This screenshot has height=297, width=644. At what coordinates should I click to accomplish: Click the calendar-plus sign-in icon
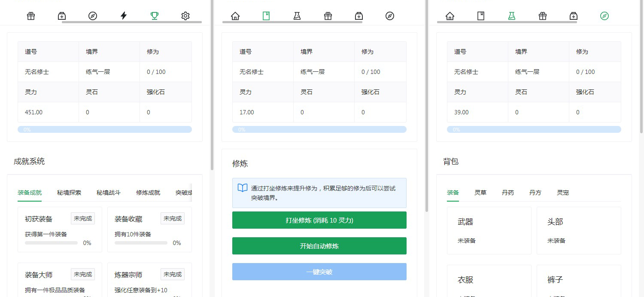tap(358, 16)
